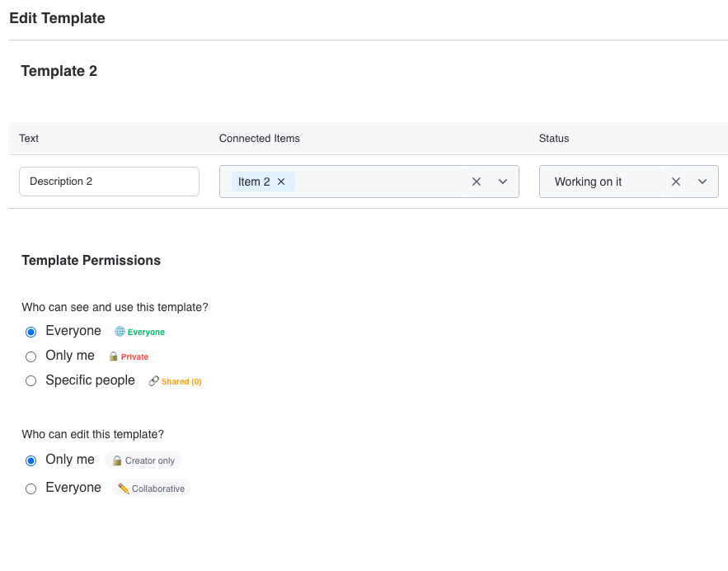This screenshot has height=571, width=728.
Task: Click the Status column header
Action: pyautogui.click(x=553, y=139)
